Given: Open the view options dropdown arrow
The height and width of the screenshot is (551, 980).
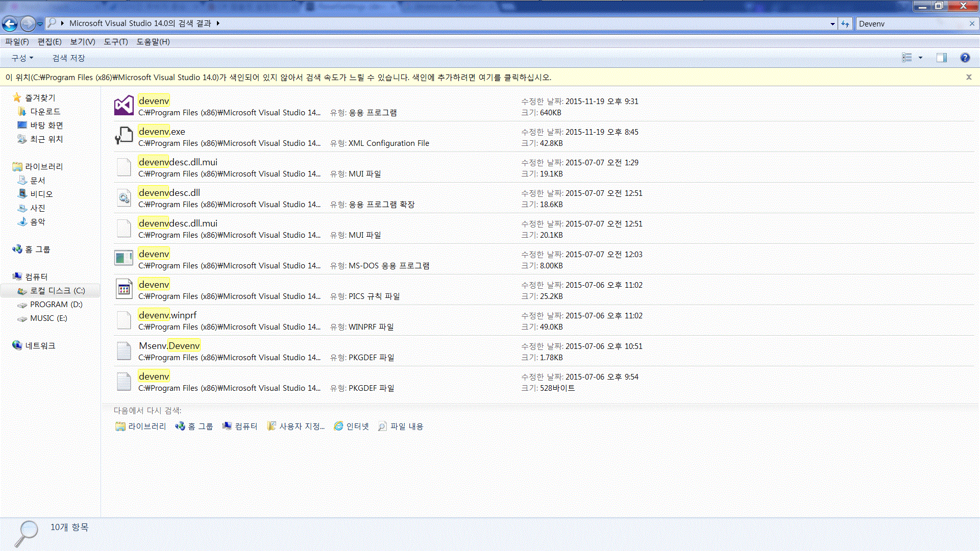Looking at the screenshot, I should [921, 58].
